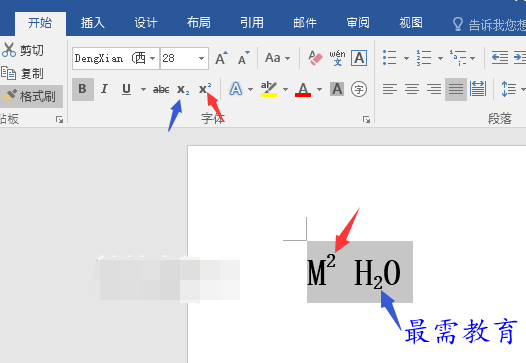Click the font name box DengXian
Viewport: 526px width, 363px height.
pos(111,58)
